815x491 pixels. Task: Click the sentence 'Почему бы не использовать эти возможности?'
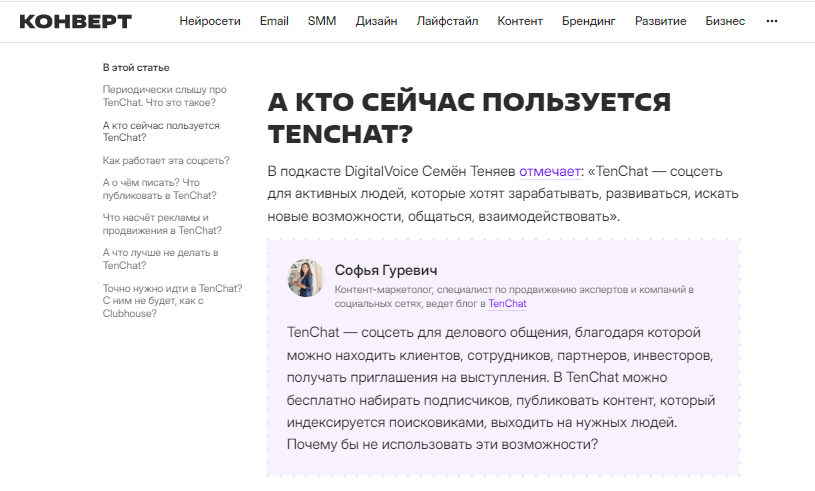442,445
